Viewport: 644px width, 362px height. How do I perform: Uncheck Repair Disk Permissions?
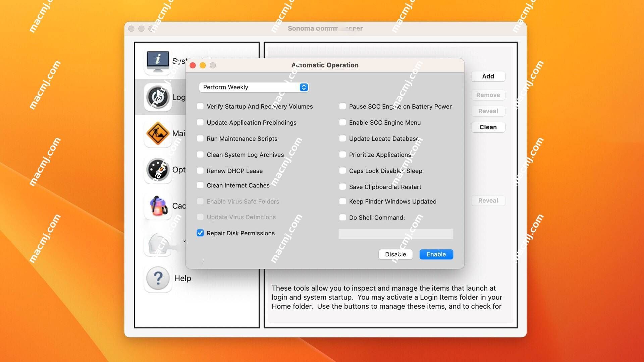pyautogui.click(x=200, y=233)
